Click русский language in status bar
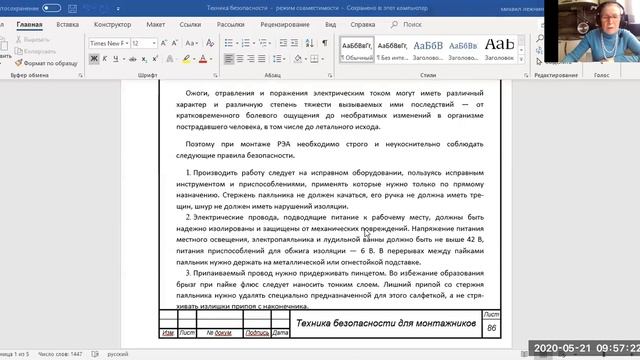The image size is (640, 360). (118, 354)
